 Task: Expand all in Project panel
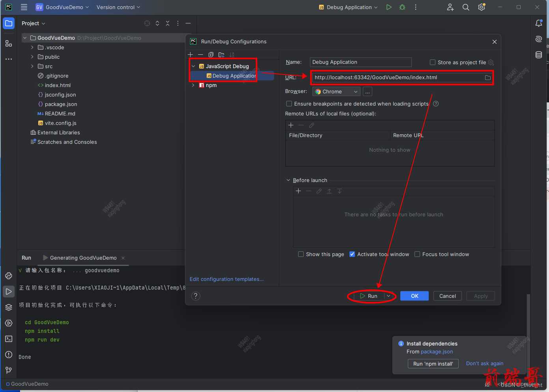(157, 23)
